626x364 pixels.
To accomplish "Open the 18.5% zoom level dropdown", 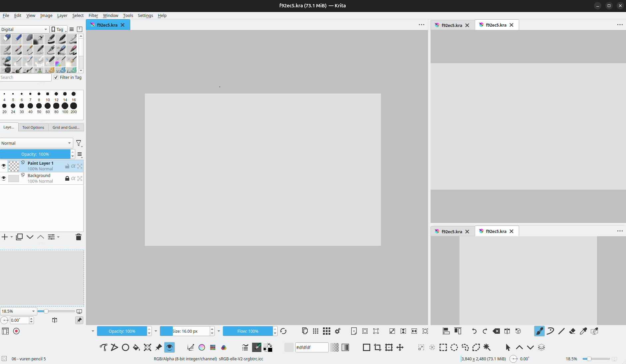I will click(x=18, y=311).
